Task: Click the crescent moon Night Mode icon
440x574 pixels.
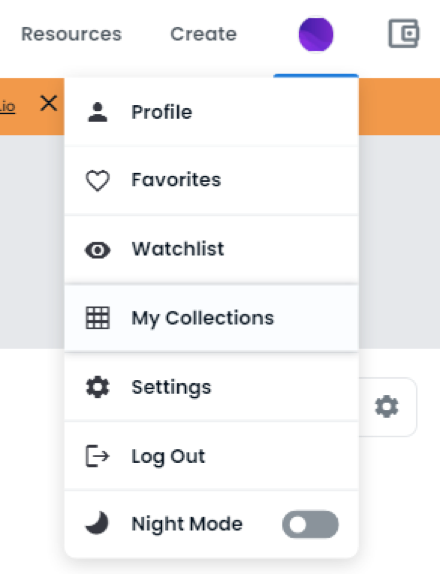Action: tap(97, 523)
